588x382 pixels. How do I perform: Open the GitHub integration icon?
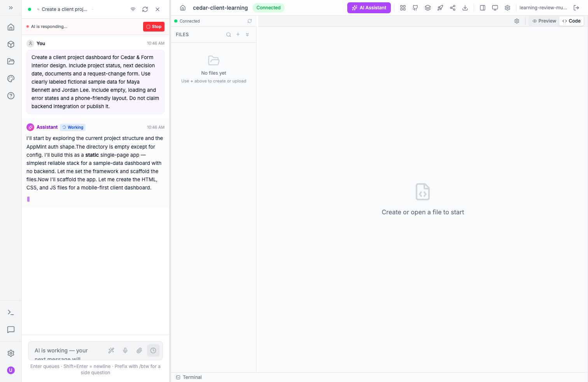[415, 8]
